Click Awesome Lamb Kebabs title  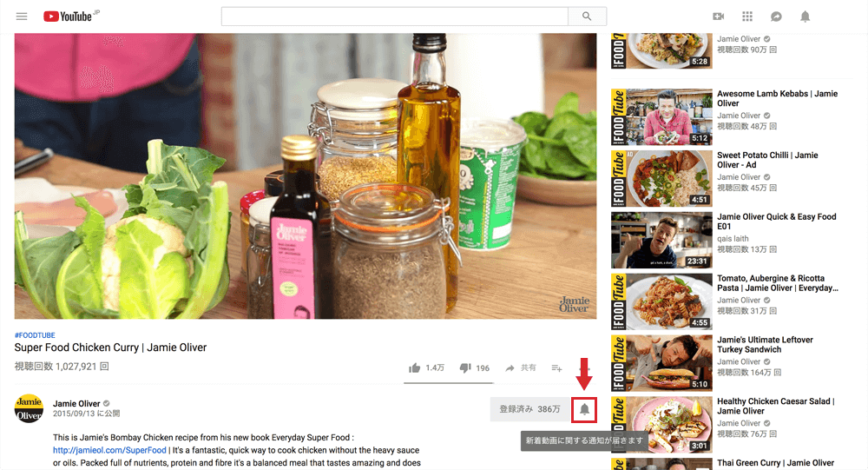tap(777, 99)
